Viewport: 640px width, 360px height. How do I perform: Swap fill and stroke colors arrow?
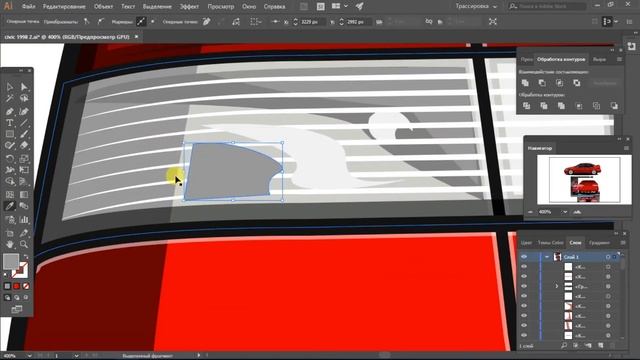coord(26,256)
